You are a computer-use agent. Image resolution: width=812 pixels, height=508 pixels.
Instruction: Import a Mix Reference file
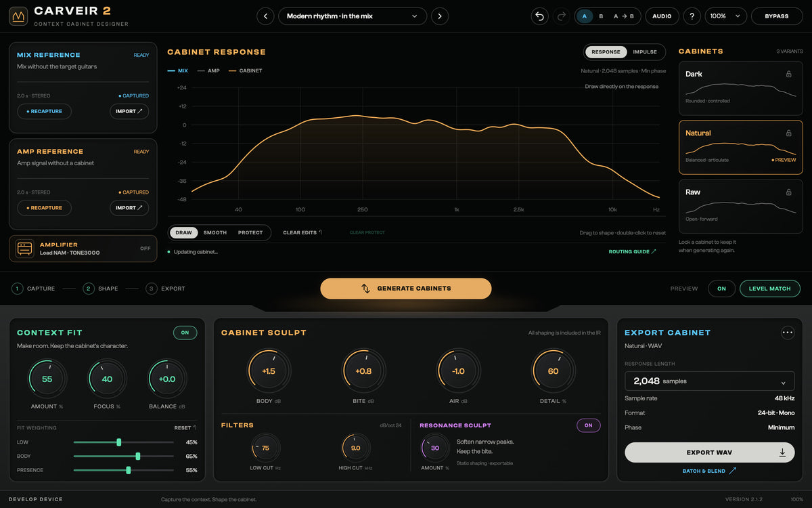pyautogui.click(x=129, y=111)
